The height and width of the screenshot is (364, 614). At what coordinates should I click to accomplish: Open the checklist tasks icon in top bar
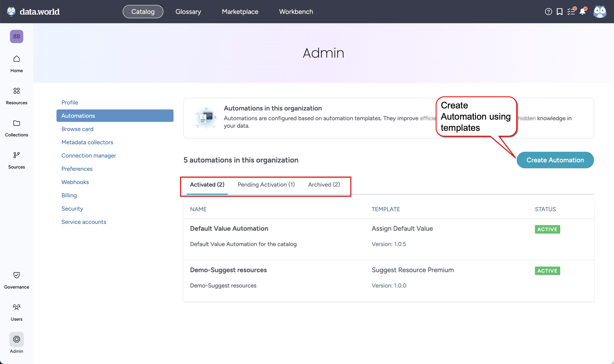pyautogui.click(x=571, y=11)
